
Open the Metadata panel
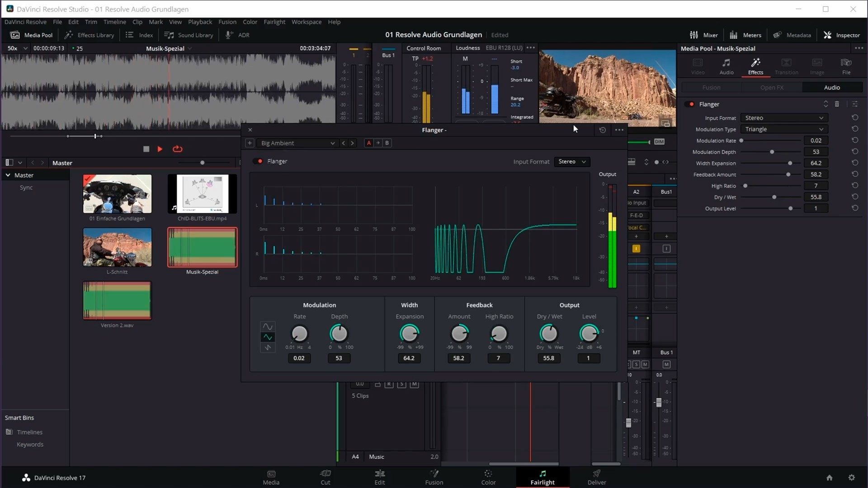click(792, 35)
